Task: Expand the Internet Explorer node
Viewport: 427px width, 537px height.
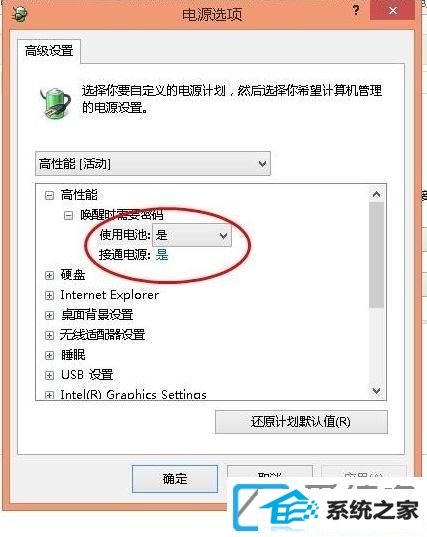Action: tap(49, 295)
